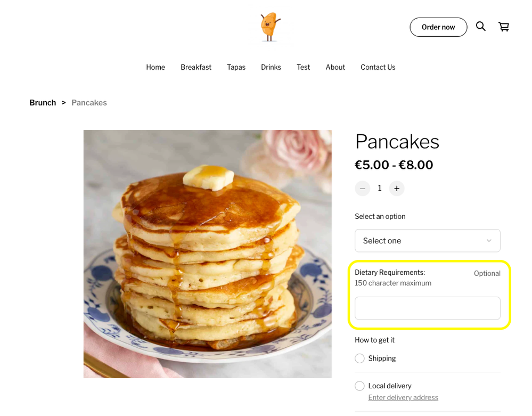Decrease quantity with the minus button
Image resolution: width=532 pixels, height=416 pixels.
(363, 188)
